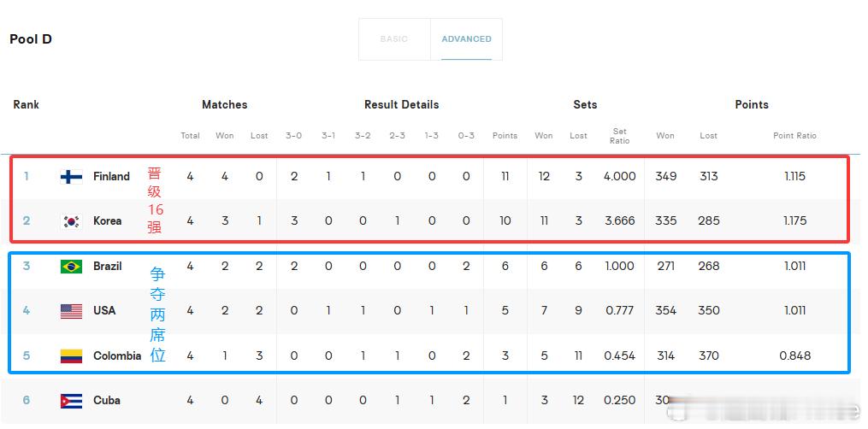Click the Set Ratio column header

pos(619,136)
